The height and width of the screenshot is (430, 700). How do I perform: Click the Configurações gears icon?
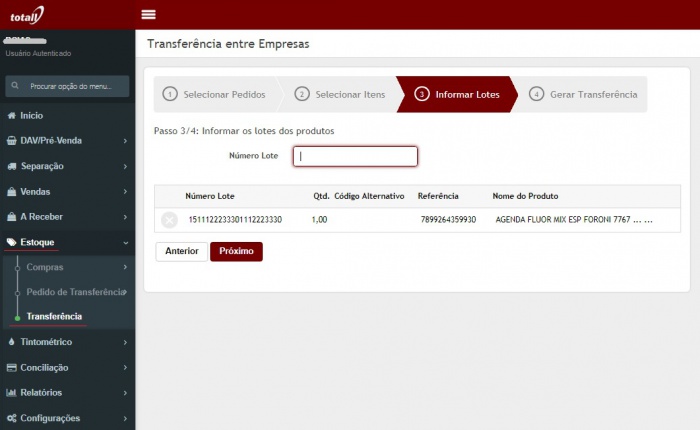[x=12, y=418]
